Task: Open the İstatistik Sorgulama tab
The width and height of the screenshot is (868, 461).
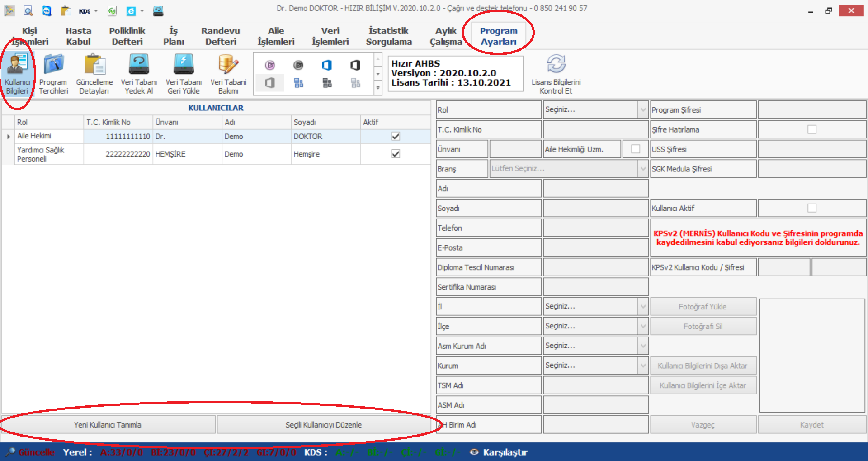Action: 389,36
